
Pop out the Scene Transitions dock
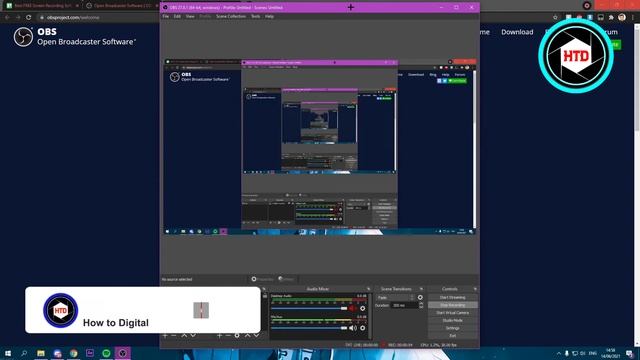pyautogui.click(x=421, y=289)
